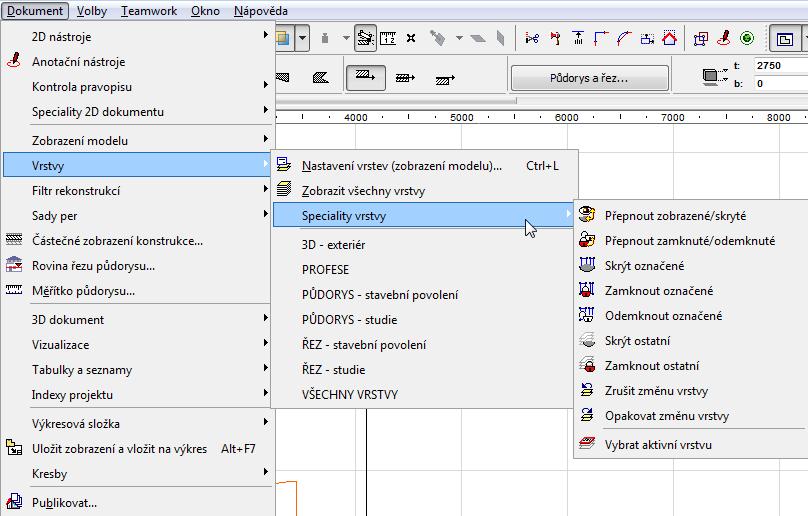Expand the Tabulky a seznamy submenu
Viewport: 808px width, 516px height.
pyautogui.click(x=137, y=369)
